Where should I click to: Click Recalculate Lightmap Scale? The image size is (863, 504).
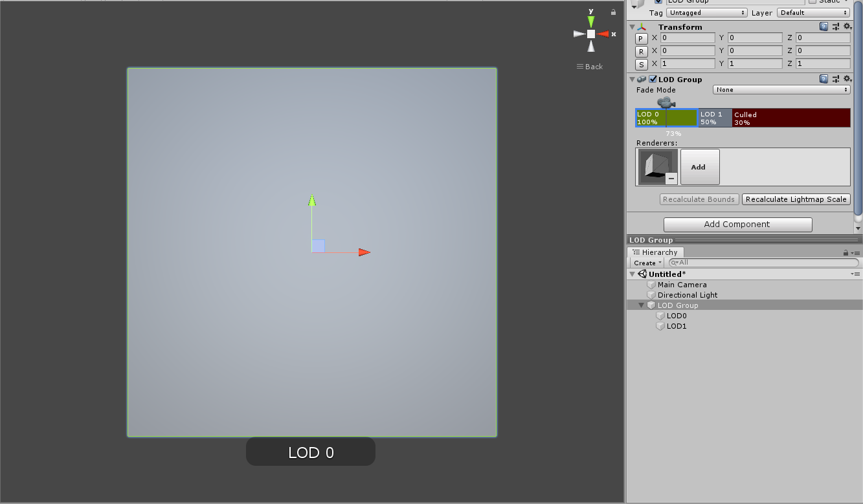point(796,199)
